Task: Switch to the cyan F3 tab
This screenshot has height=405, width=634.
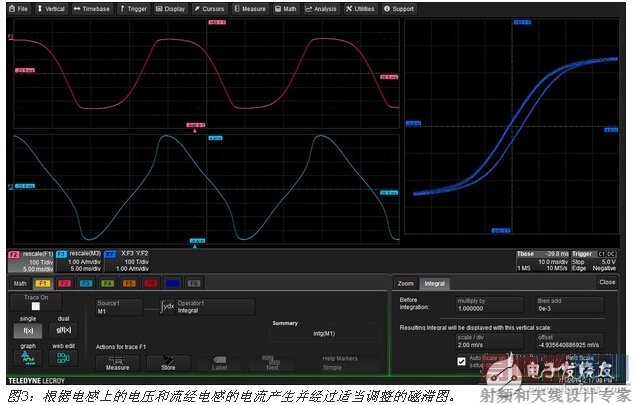Action: point(86,283)
